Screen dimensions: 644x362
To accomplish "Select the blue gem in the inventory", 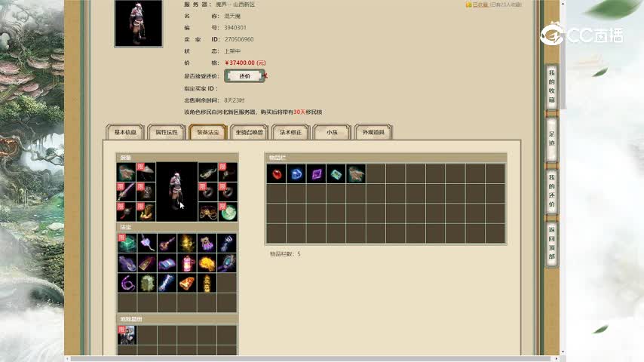I will (x=296, y=173).
